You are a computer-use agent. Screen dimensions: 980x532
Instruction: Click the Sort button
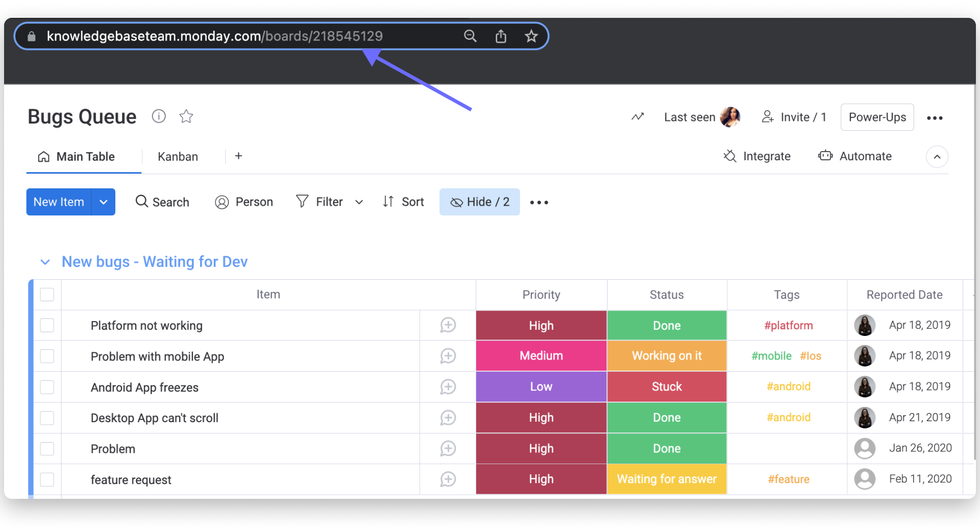tap(403, 202)
